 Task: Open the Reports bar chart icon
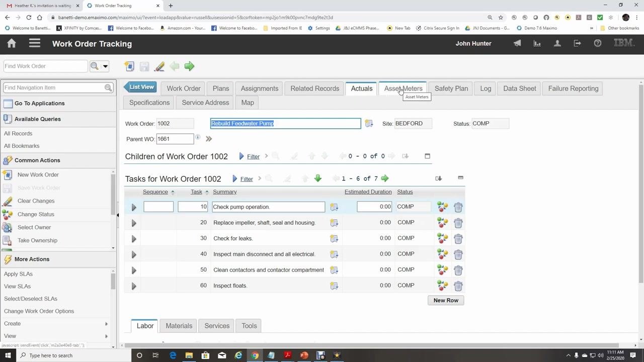537,44
